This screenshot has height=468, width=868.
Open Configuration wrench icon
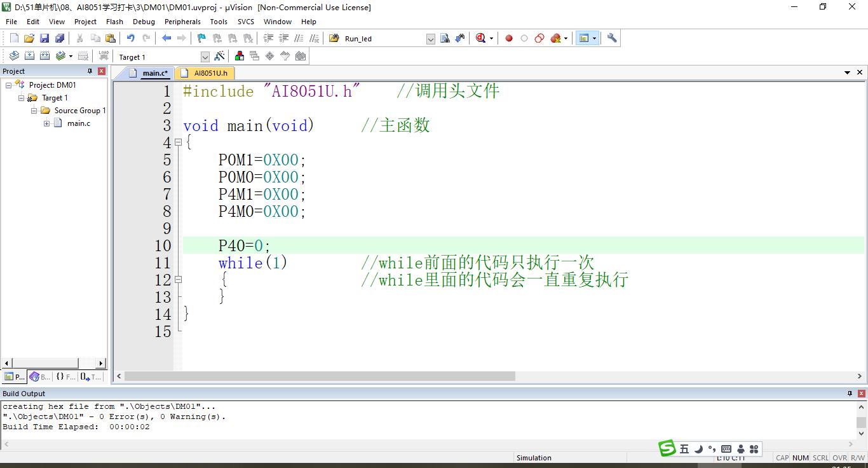click(612, 38)
